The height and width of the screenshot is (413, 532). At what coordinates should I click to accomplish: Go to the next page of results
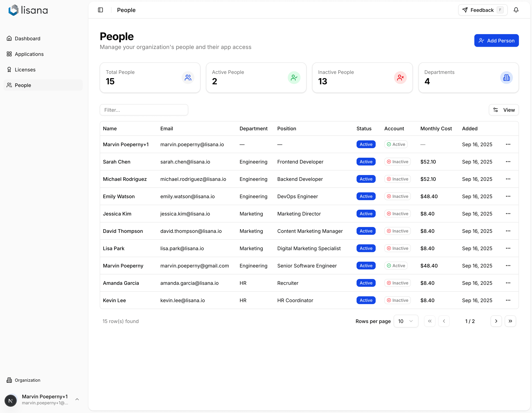click(x=496, y=321)
